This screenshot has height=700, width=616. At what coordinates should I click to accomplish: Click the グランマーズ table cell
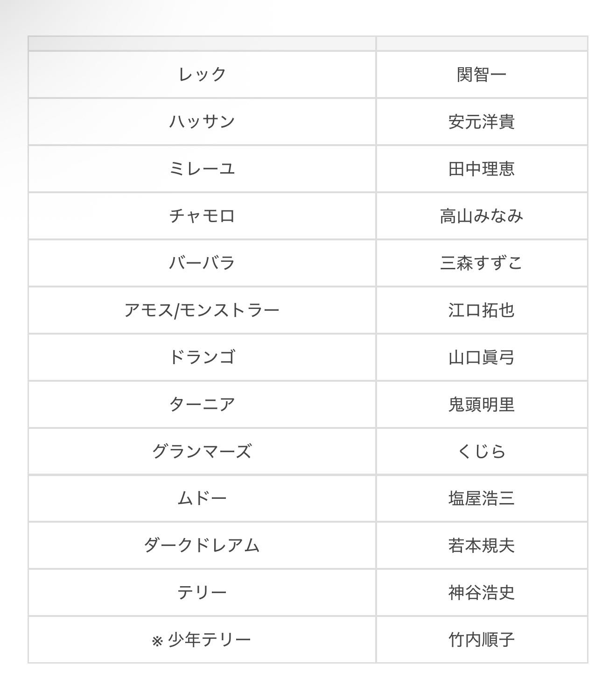(202, 452)
